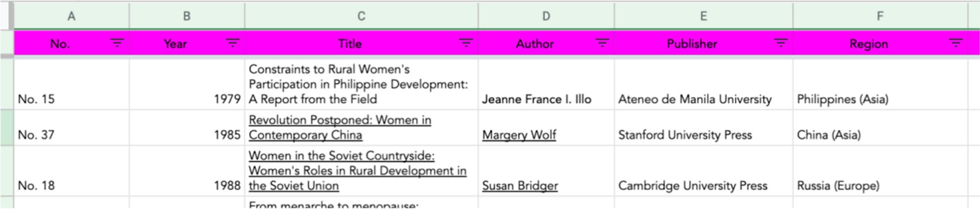980x209 pixels.
Task: Select the Jeanne France I. Illo cell
Action: (x=546, y=85)
